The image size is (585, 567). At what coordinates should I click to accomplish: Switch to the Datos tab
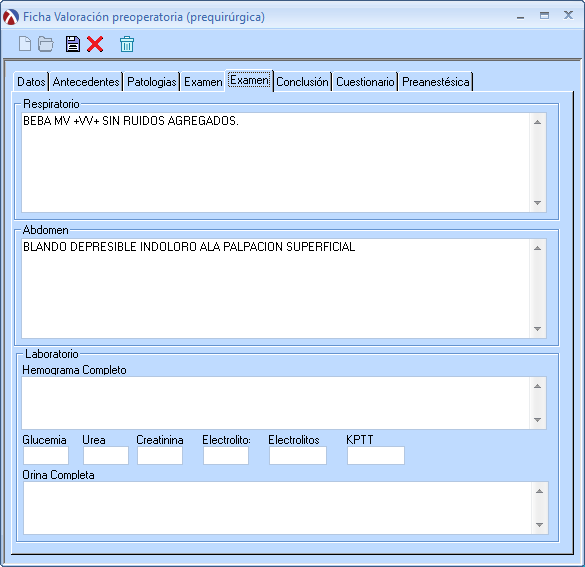click(x=31, y=82)
